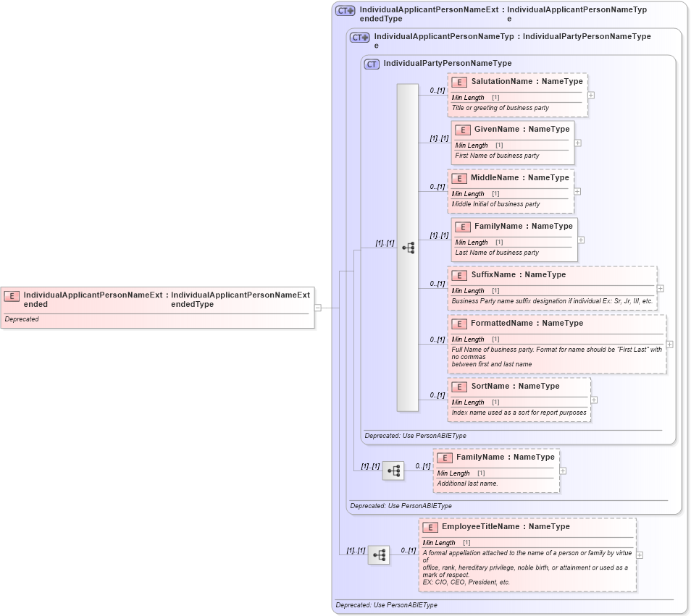Image resolution: width=691 pixels, height=616 pixels.
Task: Select the IndividualApplicantPersonNameType complex type icon
Action: 358,37
